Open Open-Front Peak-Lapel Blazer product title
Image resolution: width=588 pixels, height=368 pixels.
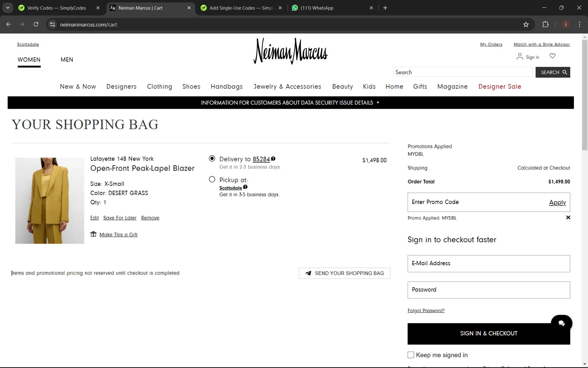pos(142,168)
